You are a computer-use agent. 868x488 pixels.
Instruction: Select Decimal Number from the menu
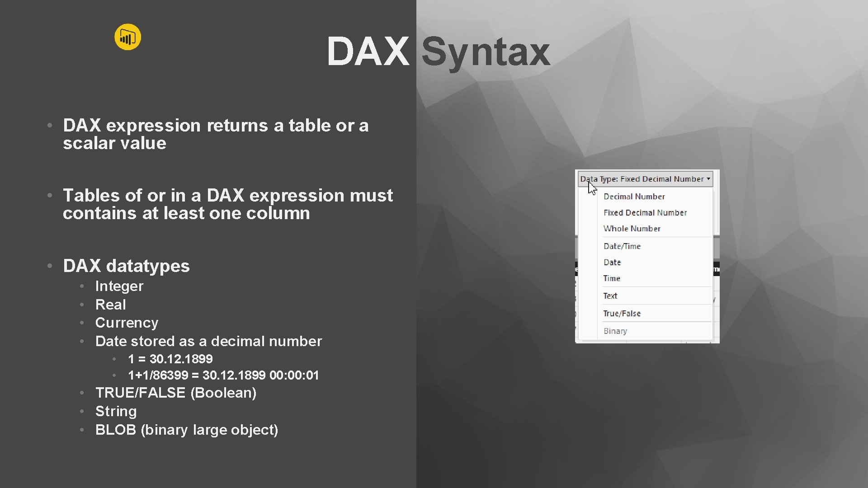tap(634, 197)
